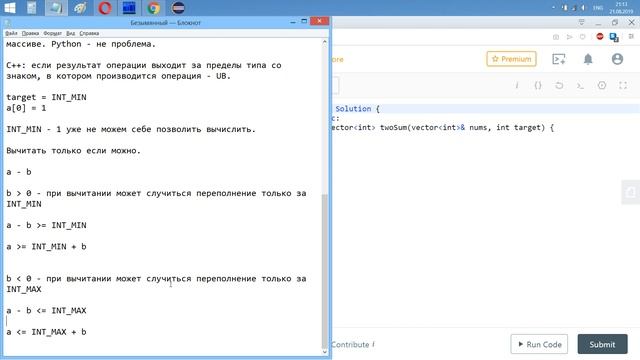Launch Opera from the taskbar
Image resolution: width=640 pixels, height=360 pixels.
104,8
